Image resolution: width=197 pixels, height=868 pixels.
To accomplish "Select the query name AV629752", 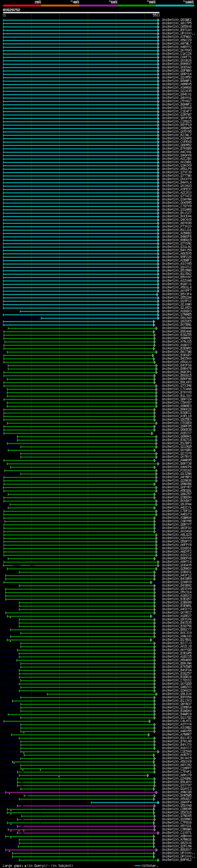I will pyautogui.click(x=11, y=10).
